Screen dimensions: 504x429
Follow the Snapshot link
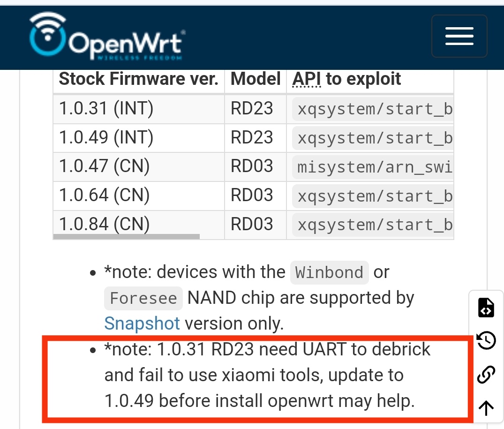tap(142, 324)
